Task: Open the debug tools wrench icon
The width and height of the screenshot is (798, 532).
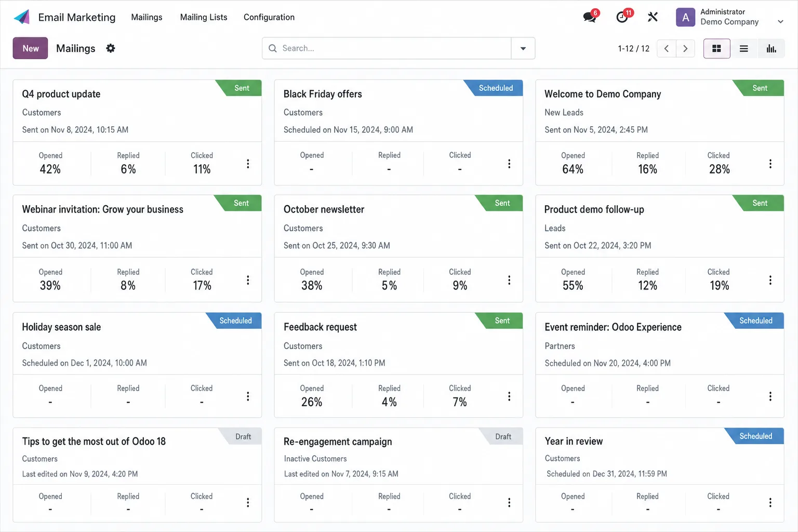Action: (653, 17)
